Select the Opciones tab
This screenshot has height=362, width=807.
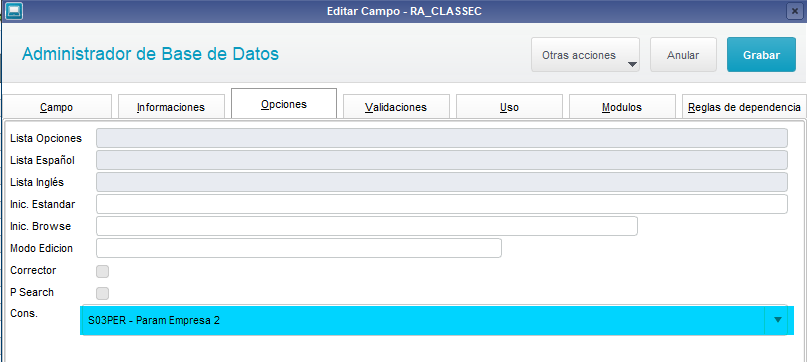284,104
